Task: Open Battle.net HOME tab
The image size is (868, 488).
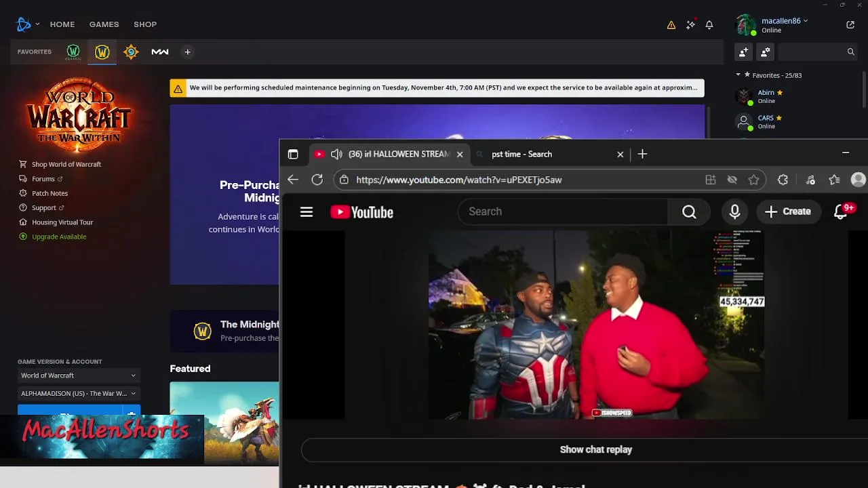Action: [x=62, y=24]
